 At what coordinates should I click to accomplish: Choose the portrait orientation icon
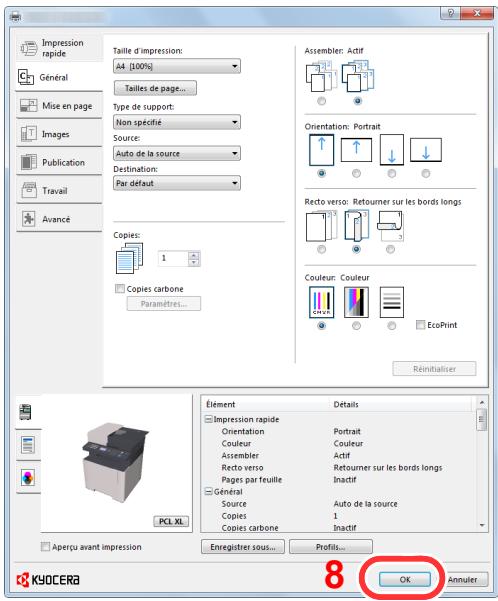321,150
